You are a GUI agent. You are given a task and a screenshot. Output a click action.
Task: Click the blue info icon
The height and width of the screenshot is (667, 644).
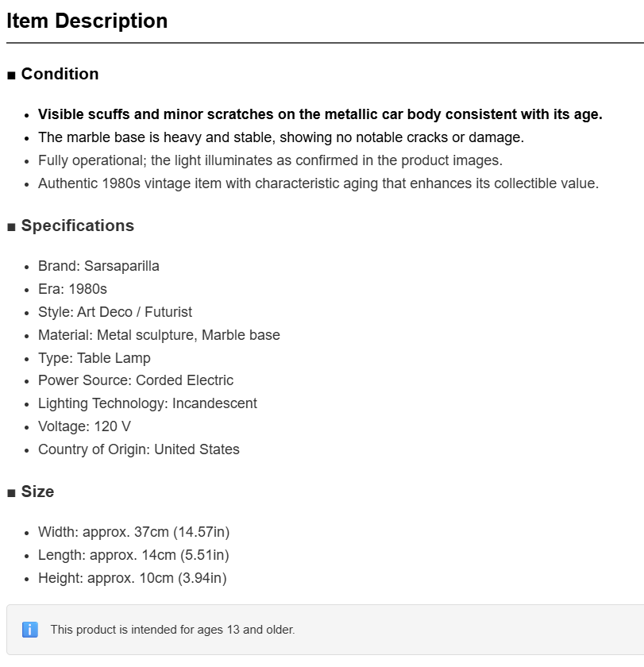point(29,629)
